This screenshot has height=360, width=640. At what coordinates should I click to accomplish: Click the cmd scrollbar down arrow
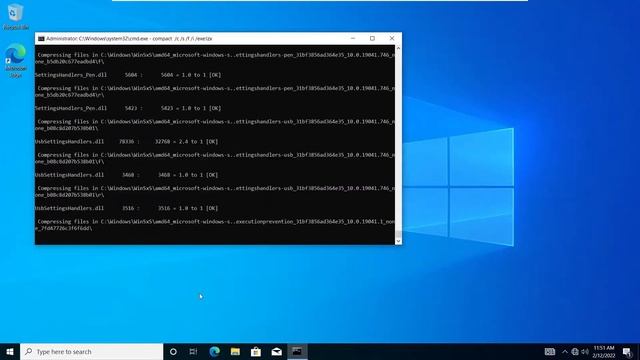coord(398,241)
